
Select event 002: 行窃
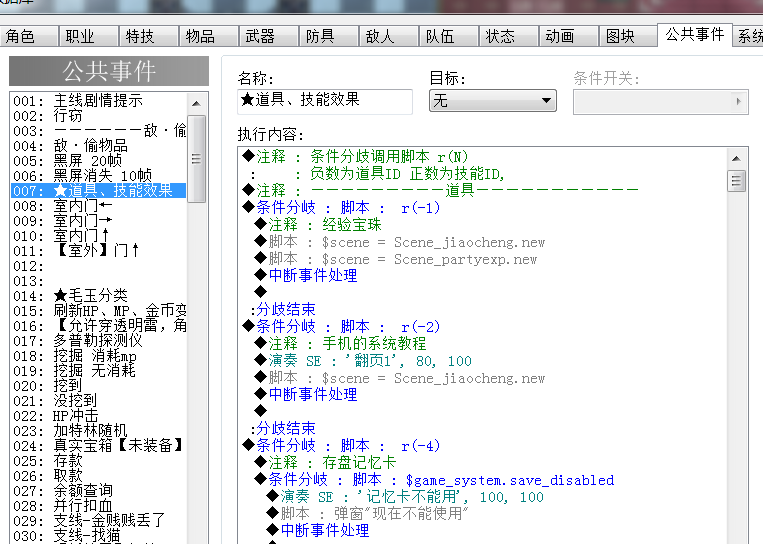tap(99, 116)
